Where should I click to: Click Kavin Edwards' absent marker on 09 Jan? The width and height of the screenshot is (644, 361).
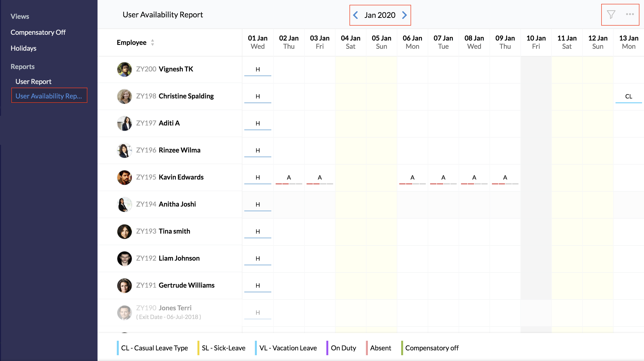click(505, 178)
